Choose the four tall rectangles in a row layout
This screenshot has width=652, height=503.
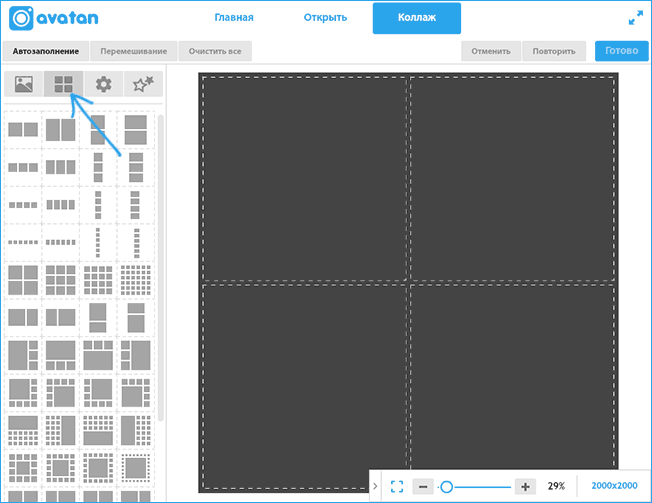coord(61,205)
